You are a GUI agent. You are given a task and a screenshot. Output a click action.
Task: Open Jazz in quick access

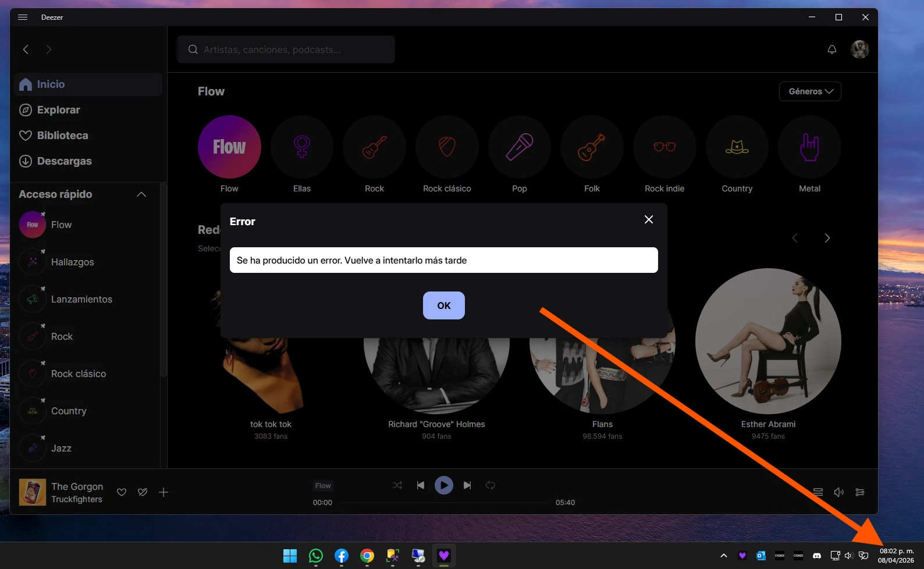tap(61, 448)
